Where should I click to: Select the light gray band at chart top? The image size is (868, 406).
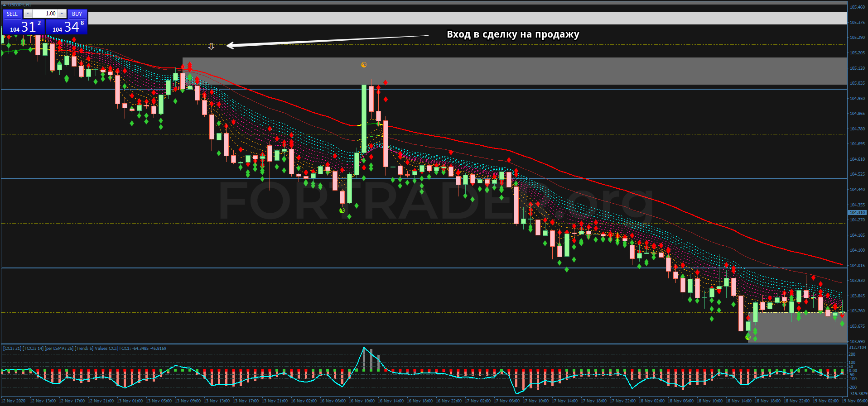click(x=467, y=18)
